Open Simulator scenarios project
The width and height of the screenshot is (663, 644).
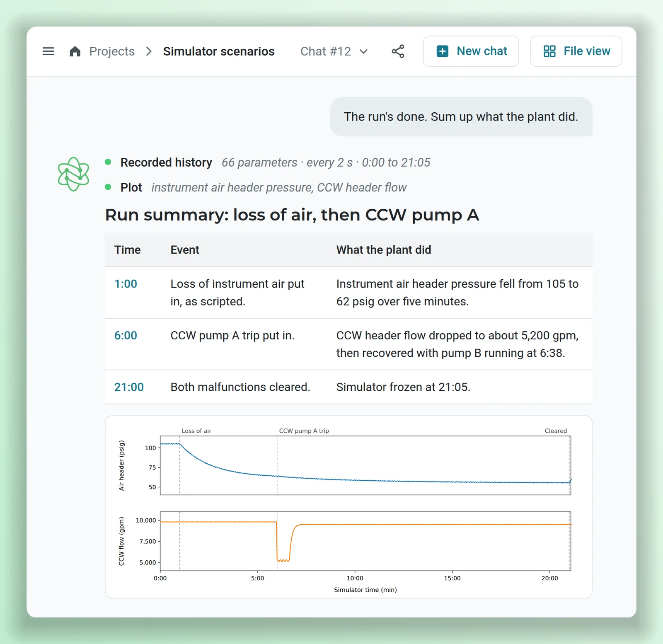(219, 51)
